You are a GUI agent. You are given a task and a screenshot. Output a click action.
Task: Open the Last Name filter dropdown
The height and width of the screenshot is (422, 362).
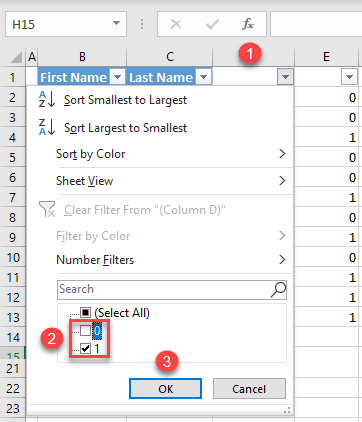204,77
